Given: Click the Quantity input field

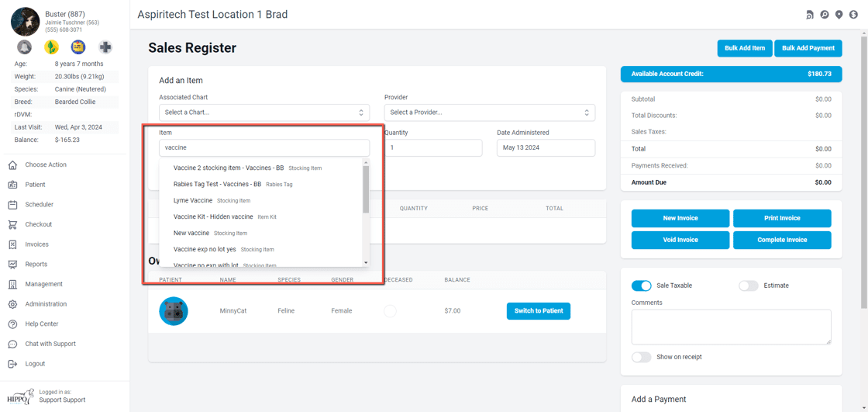Looking at the screenshot, I should (433, 148).
